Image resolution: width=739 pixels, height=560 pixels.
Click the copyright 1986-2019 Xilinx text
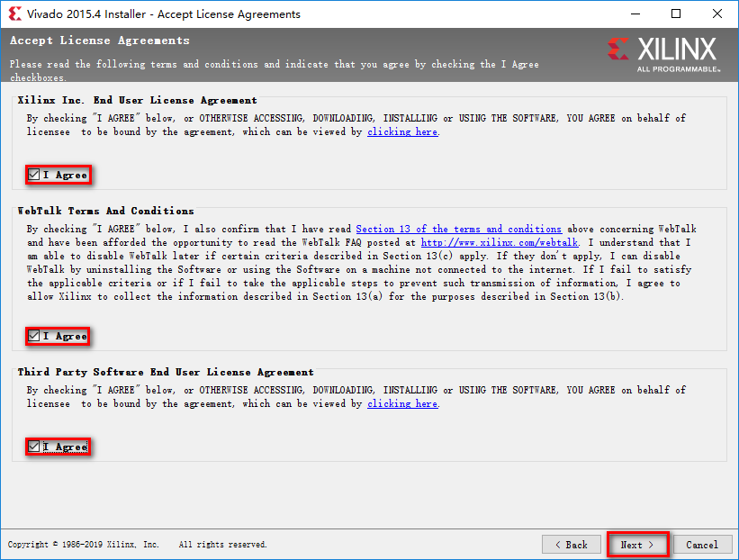click(84, 545)
